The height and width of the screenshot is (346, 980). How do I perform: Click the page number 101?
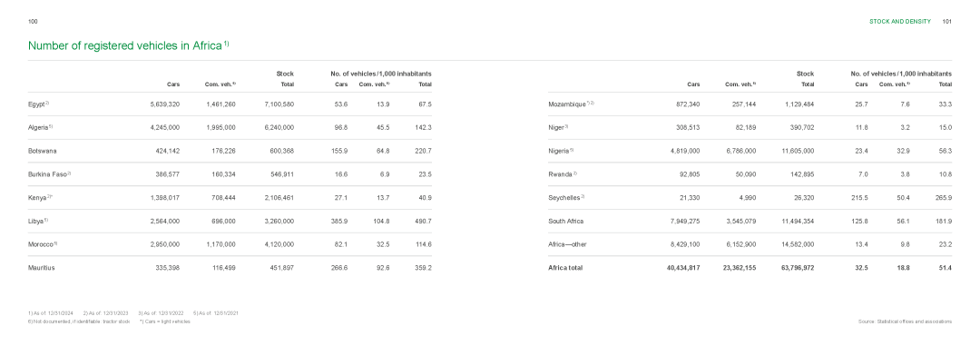point(946,21)
